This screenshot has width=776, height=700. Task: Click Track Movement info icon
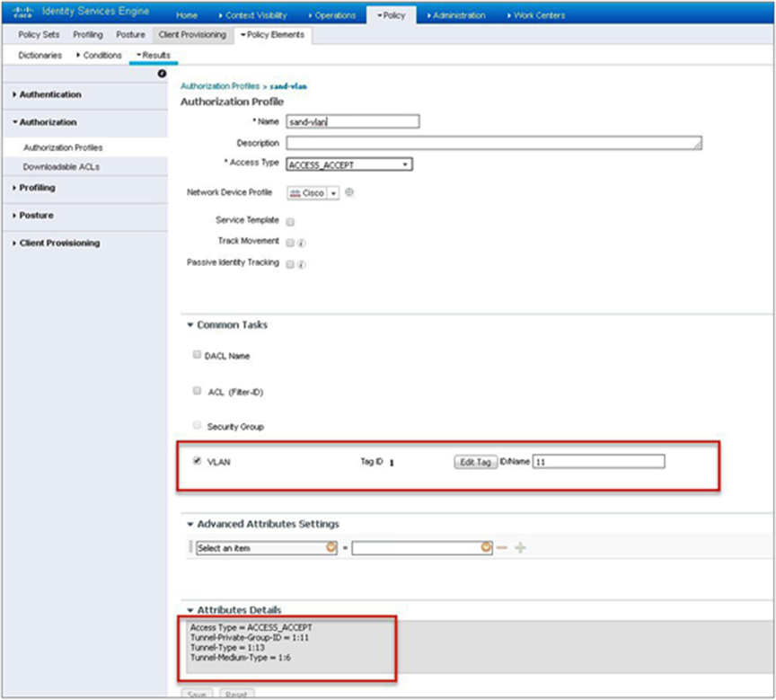click(302, 244)
